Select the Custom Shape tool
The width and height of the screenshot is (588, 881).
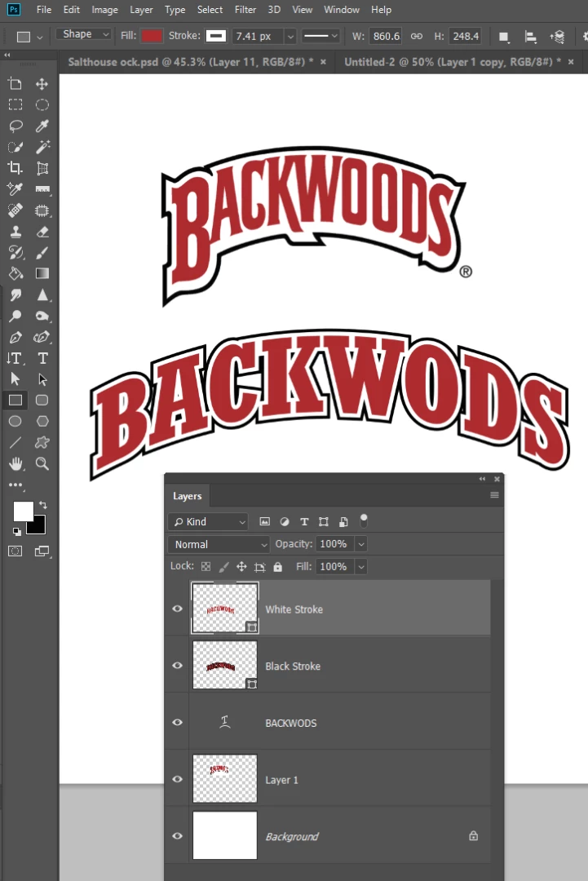click(x=42, y=443)
